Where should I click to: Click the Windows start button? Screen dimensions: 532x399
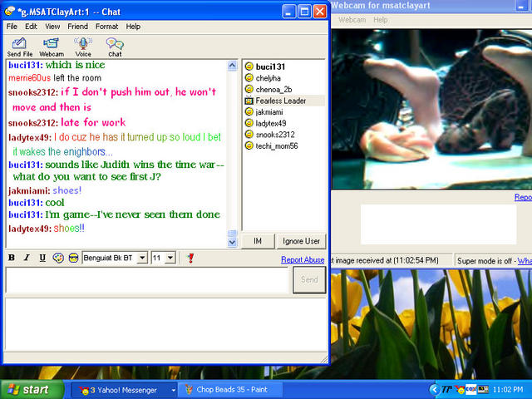tap(33, 390)
